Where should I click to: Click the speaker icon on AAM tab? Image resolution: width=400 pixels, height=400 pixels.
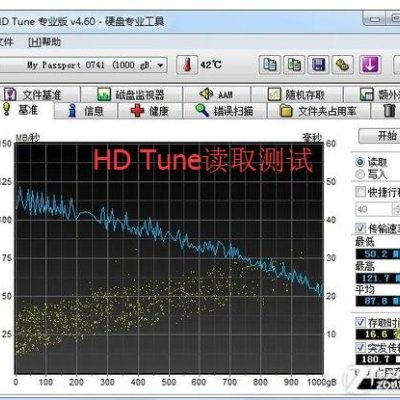click(x=206, y=94)
